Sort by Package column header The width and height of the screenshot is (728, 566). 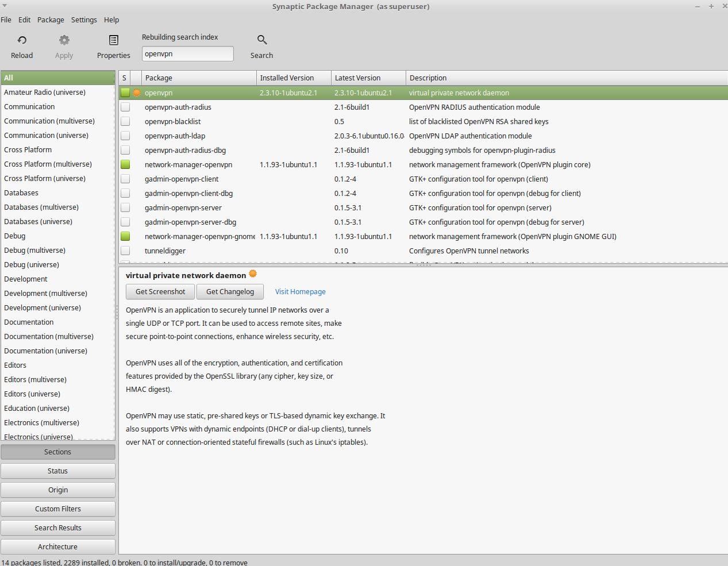199,78
